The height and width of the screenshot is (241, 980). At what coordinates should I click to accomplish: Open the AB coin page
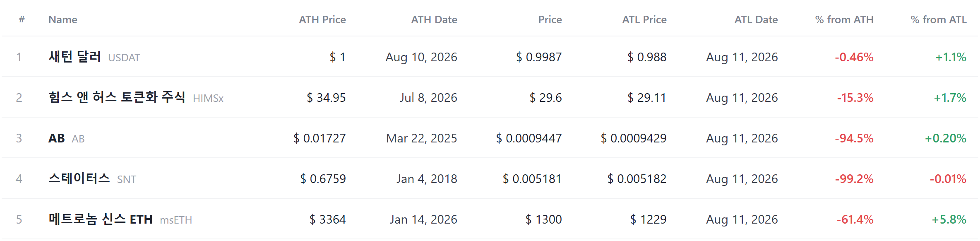(x=57, y=138)
